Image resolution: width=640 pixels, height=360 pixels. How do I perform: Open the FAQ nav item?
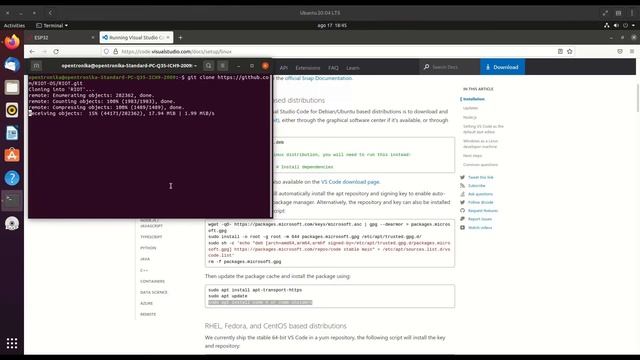(x=333, y=68)
